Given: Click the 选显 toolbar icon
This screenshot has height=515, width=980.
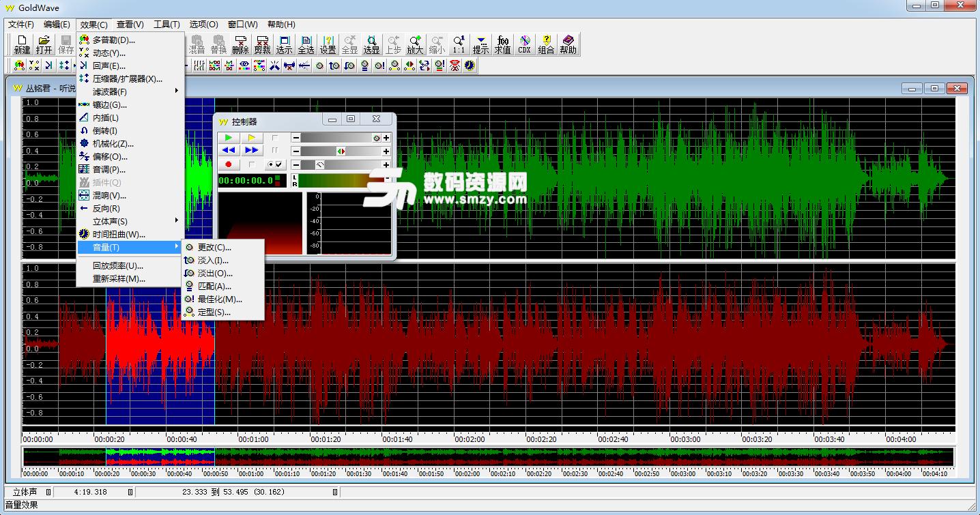Looking at the screenshot, I should click(371, 44).
